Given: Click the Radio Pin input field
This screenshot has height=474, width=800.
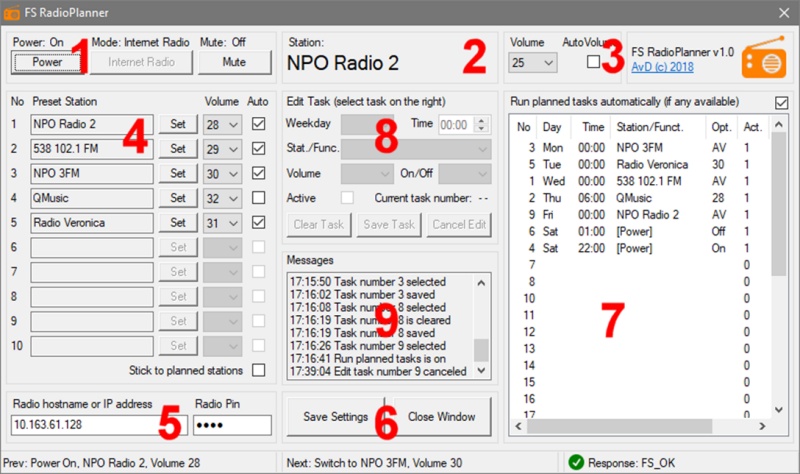Looking at the screenshot, I should point(232,425).
